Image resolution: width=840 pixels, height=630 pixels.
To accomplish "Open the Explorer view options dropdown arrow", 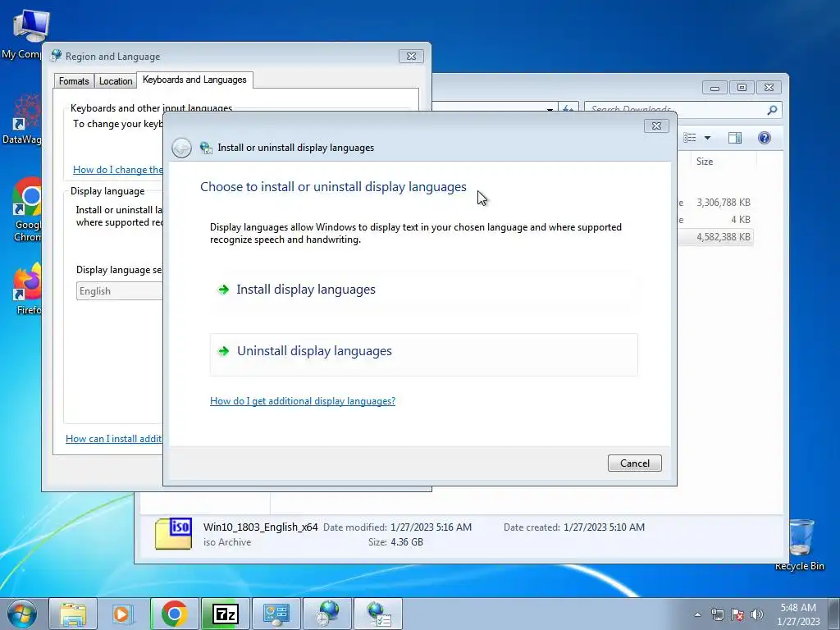I will pyautogui.click(x=707, y=138).
